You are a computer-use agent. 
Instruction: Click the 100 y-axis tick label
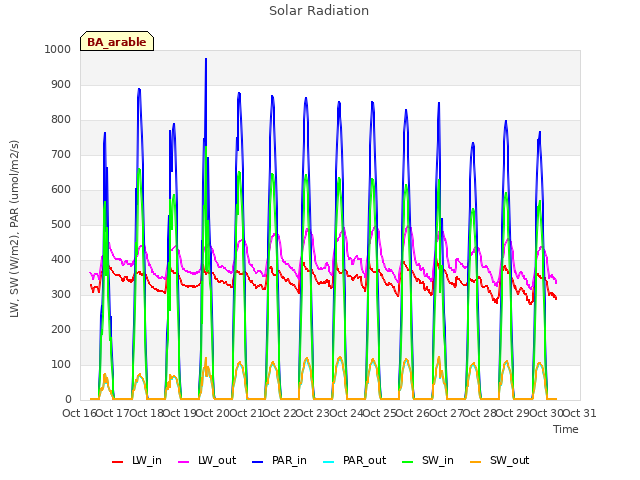click(x=61, y=364)
